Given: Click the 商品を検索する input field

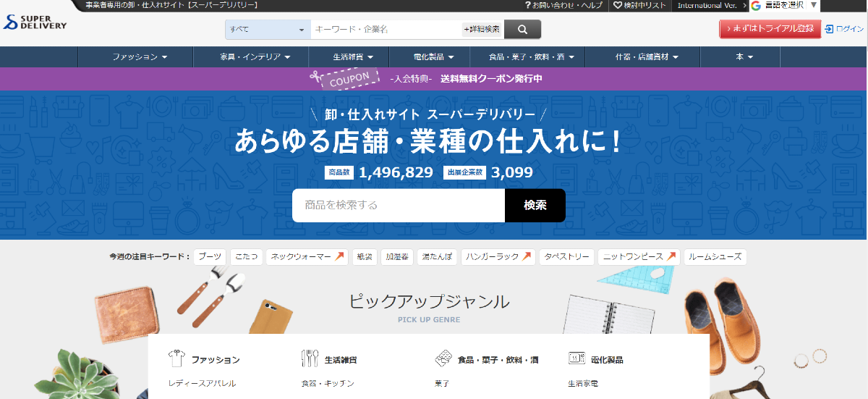Looking at the screenshot, I should 399,205.
